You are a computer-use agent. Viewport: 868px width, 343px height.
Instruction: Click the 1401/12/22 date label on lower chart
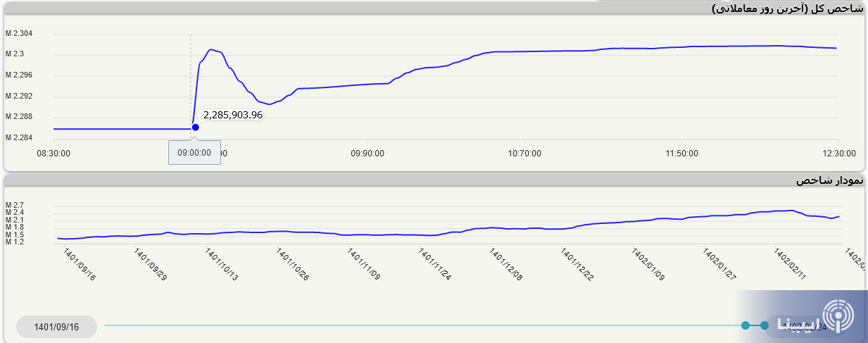click(x=577, y=264)
